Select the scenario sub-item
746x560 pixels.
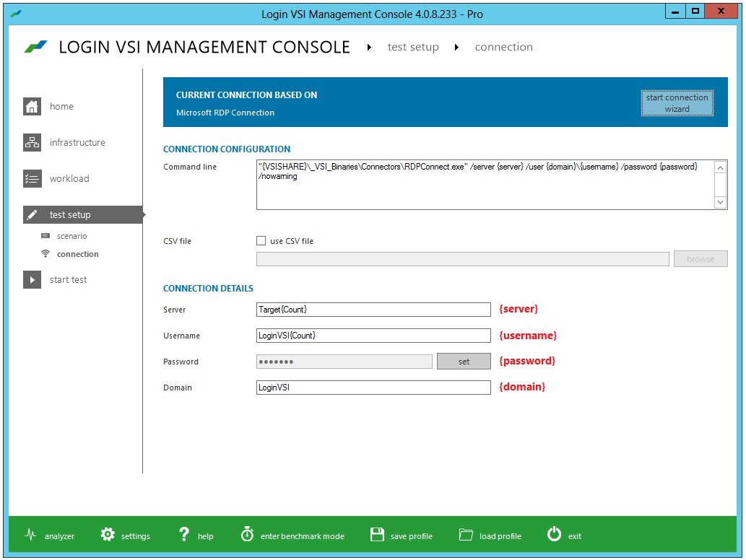click(71, 236)
